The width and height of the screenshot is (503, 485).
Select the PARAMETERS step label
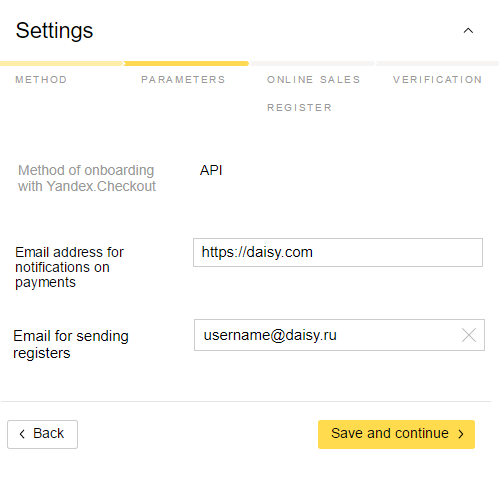point(183,80)
